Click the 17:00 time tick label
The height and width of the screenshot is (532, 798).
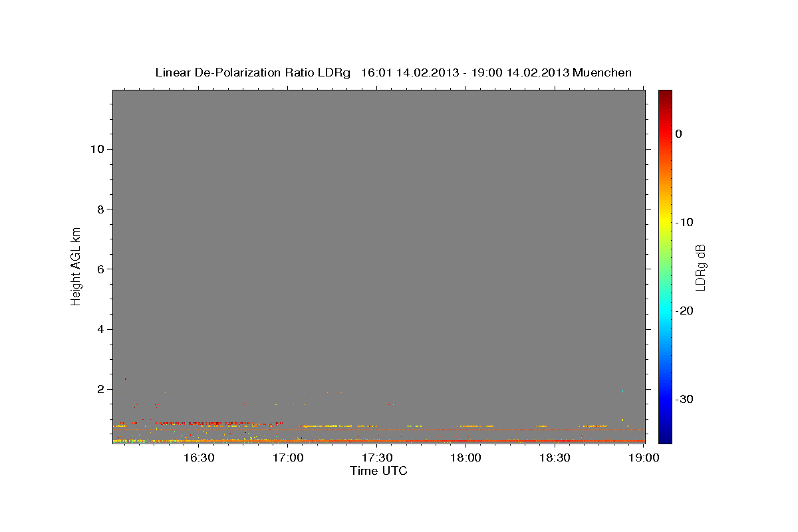click(288, 458)
